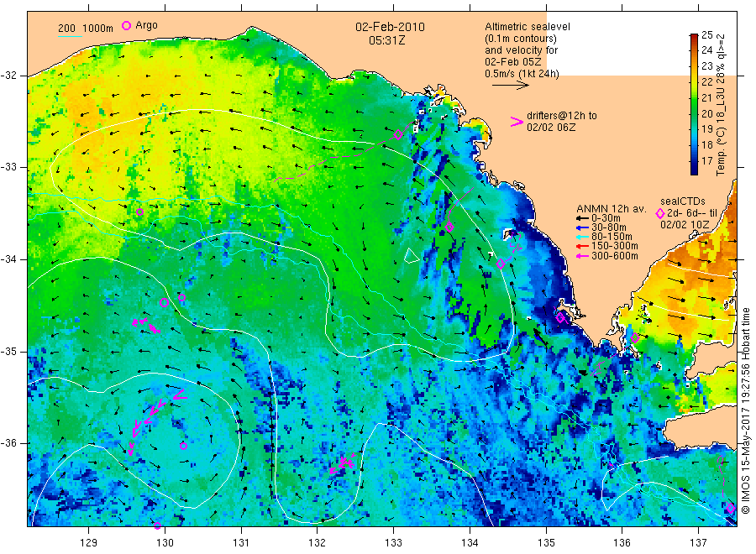Click the Argo float marker near 33.5S 129.7E
Screen dimensions: 756x554
(139, 212)
